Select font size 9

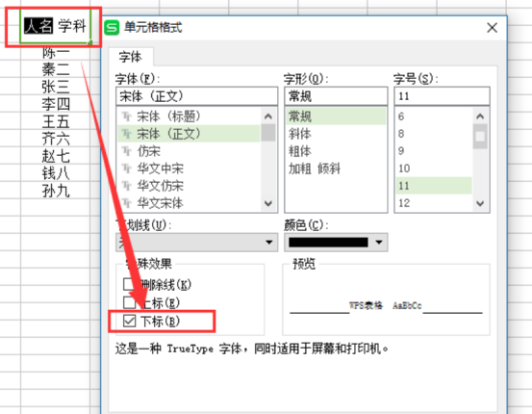tap(434, 151)
